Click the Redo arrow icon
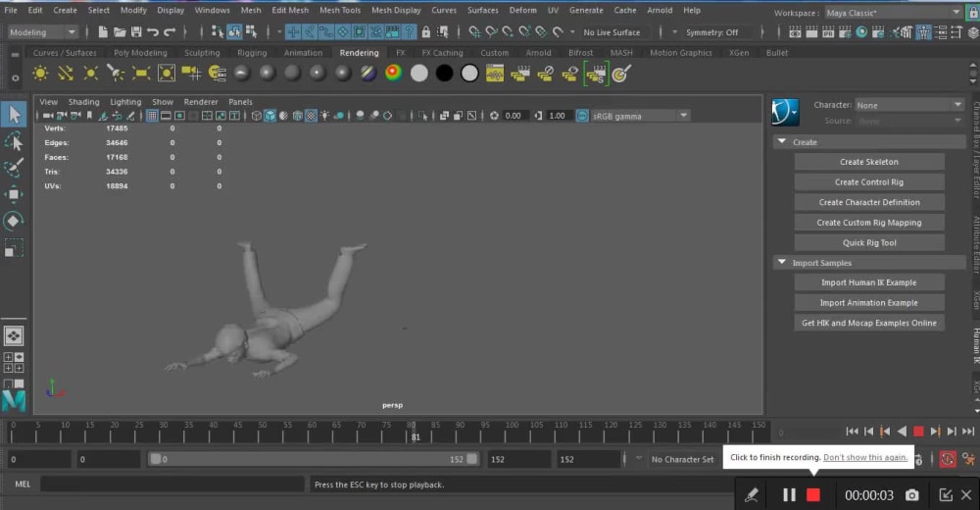The image size is (980, 510). click(170, 32)
